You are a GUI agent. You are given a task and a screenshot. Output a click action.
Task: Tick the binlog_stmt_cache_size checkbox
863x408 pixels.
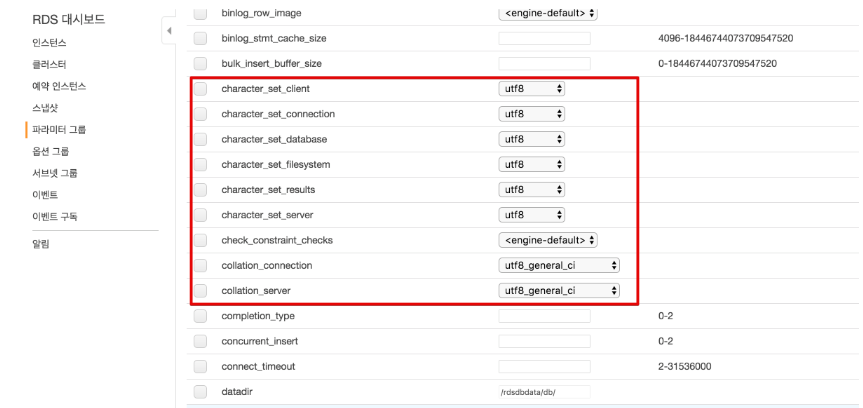click(x=200, y=39)
